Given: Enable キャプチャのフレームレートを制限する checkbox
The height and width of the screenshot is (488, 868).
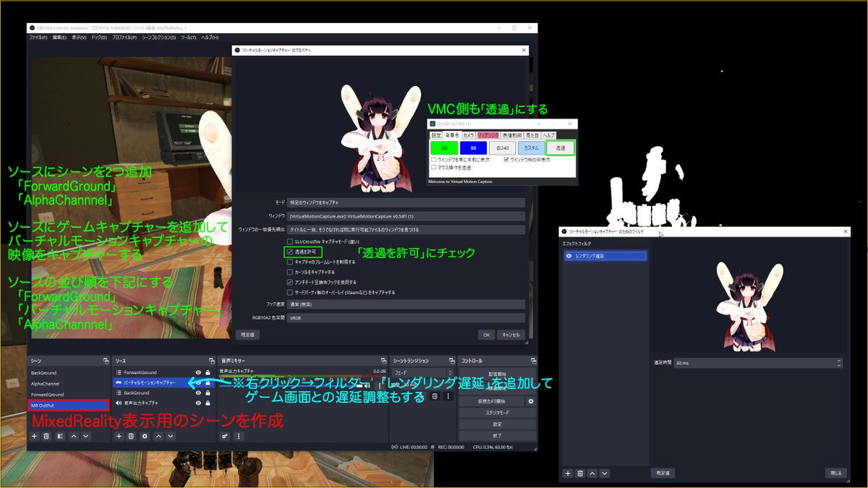Looking at the screenshot, I should [x=290, y=262].
